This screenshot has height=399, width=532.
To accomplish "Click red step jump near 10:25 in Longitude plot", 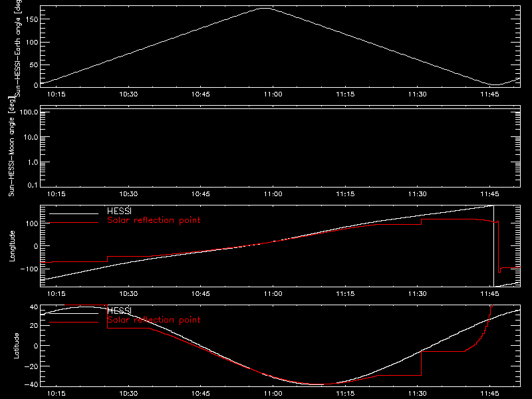I will (x=108, y=259).
